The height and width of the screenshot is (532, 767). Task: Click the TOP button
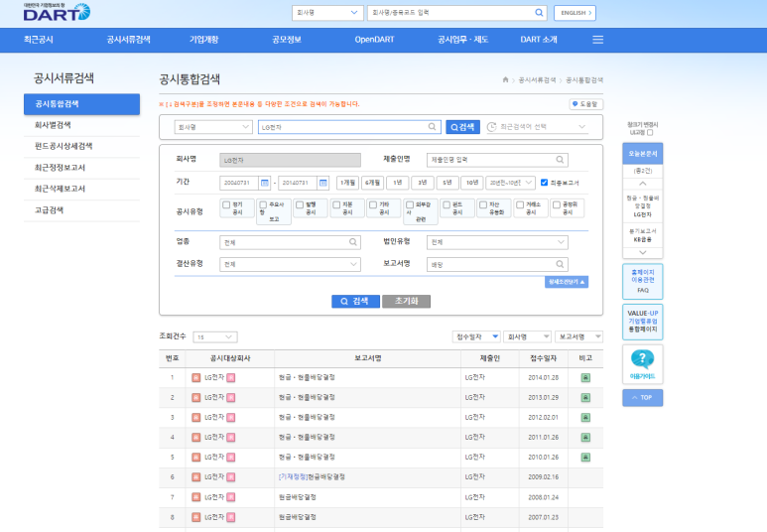[x=642, y=397]
